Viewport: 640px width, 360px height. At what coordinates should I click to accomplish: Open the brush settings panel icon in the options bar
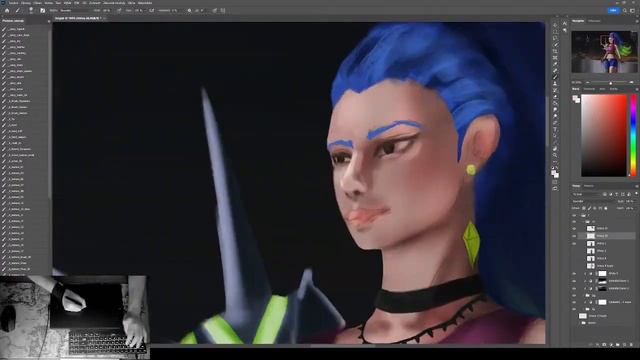(x=42, y=11)
